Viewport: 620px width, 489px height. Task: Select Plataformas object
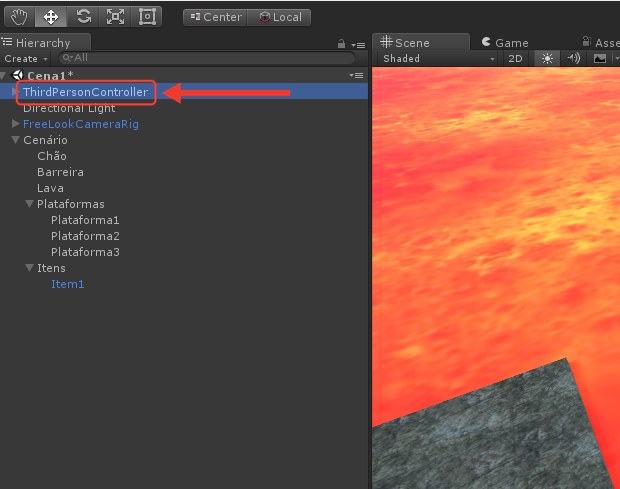(71, 204)
